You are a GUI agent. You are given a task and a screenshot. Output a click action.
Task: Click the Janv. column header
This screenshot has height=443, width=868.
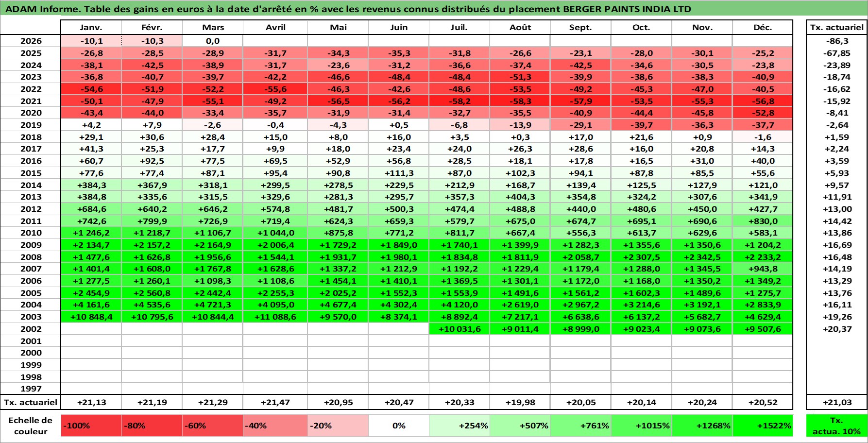click(91, 27)
